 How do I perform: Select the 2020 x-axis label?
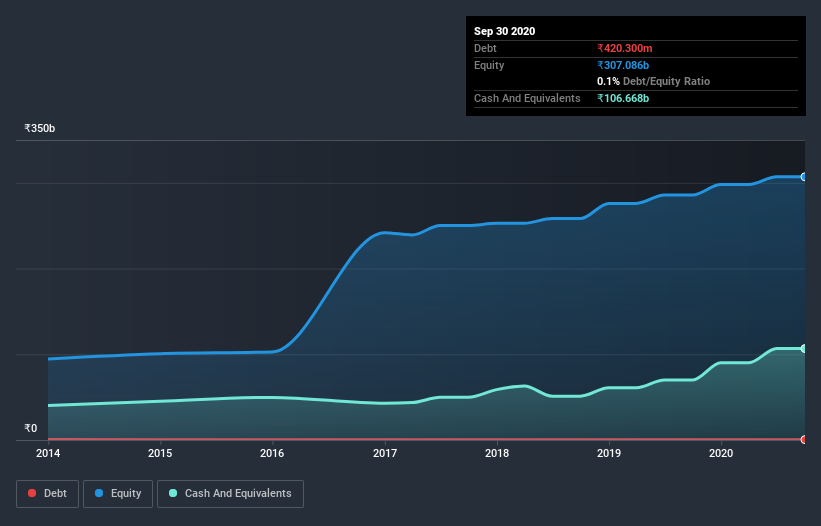point(721,453)
